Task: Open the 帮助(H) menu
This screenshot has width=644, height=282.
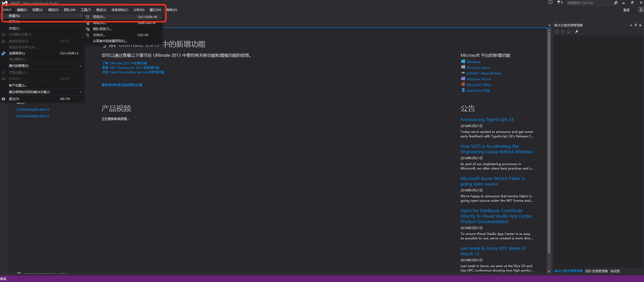Action: (172, 10)
